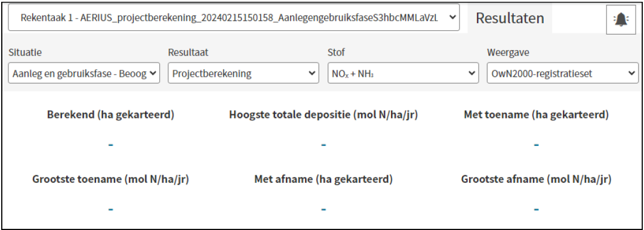Open the notification bell icon
644x230 pixels.
pyautogui.click(x=621, y=19)
